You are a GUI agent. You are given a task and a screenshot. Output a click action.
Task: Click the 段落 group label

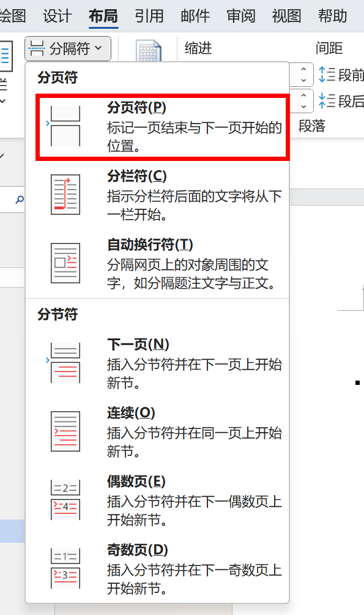pos(312,126)
